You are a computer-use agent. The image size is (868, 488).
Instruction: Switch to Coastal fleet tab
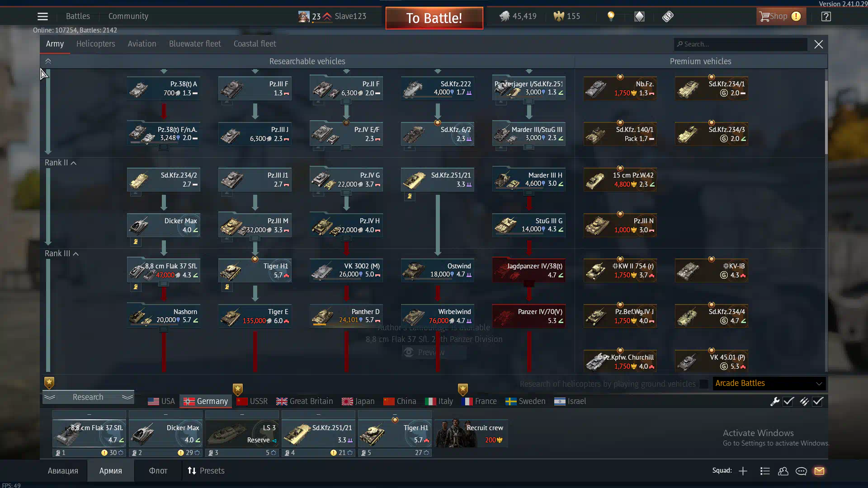255,44
